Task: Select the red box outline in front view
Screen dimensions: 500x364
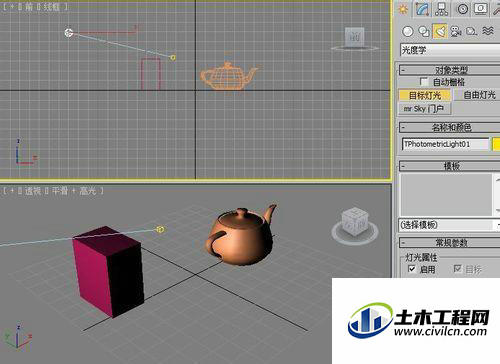Action: [x=151, y=74]
